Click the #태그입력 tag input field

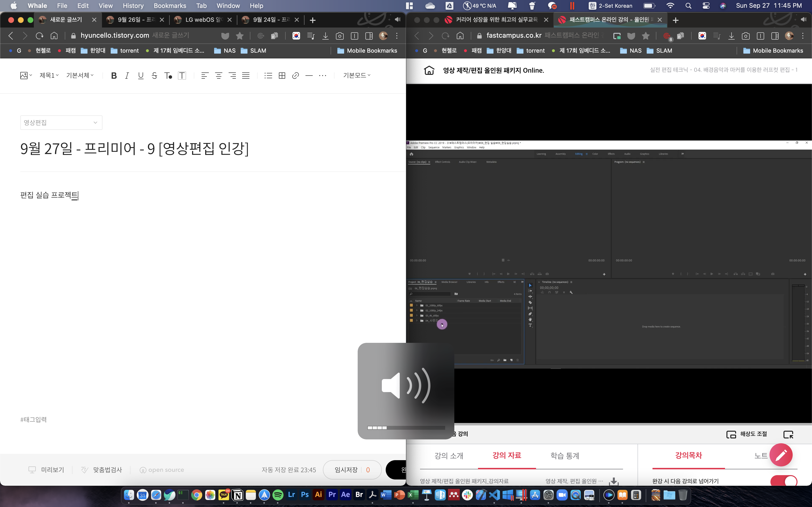[34, 420]
